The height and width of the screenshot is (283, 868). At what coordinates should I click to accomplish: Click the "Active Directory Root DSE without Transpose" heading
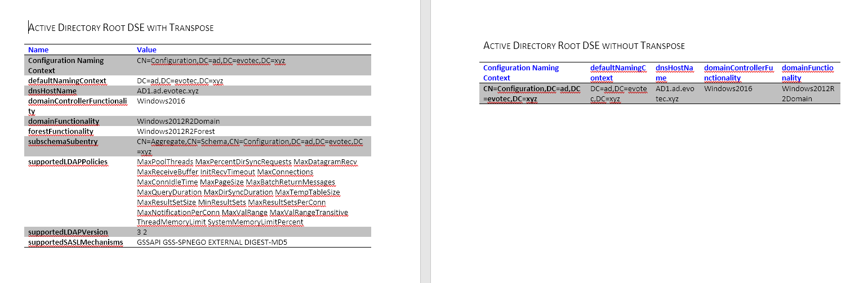[584, 46]
